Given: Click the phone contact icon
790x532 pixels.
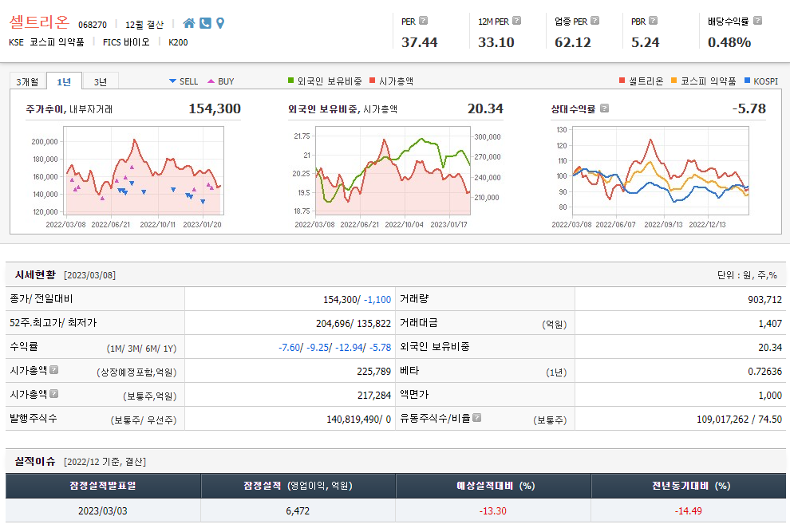Looking at the screenshot, I should 205,23.
